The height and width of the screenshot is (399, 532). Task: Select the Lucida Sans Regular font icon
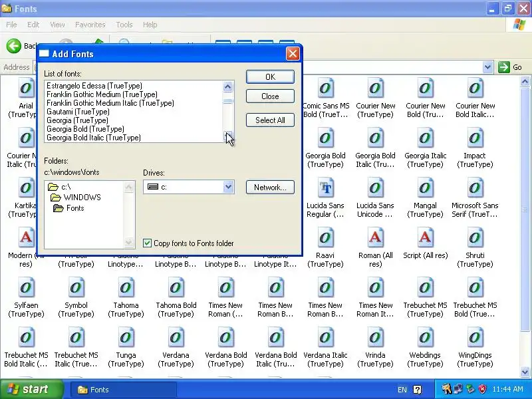coord(325,188)
